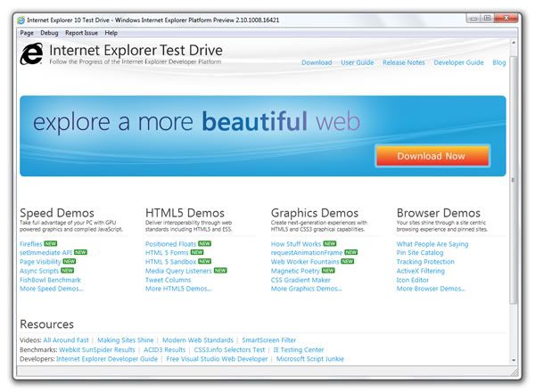Open Microsoft Script Junkie link
The image size is (535, 392).
(310, 359)
